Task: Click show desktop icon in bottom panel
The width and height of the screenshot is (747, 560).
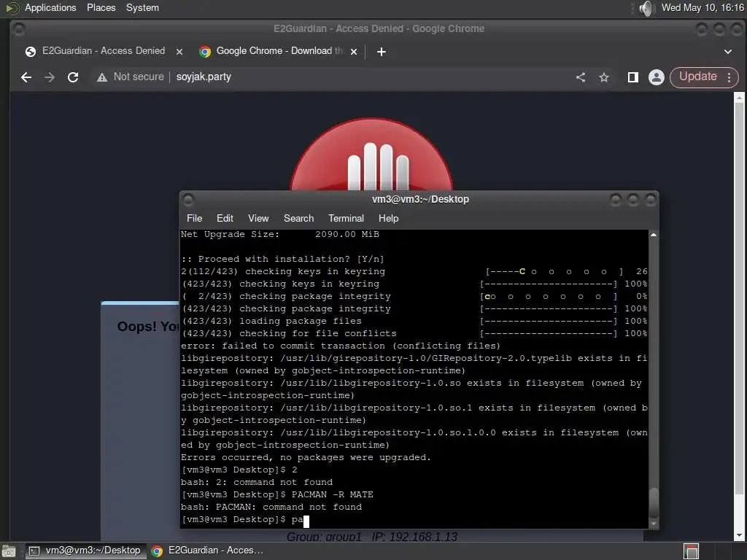Action: tap(9, 551)
